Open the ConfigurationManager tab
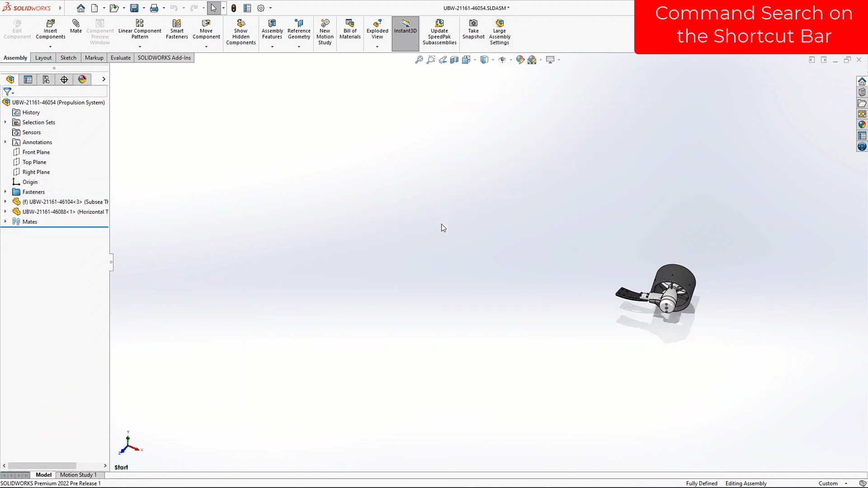The width and height of the screenshot is (868, 488). coord(46,80)
